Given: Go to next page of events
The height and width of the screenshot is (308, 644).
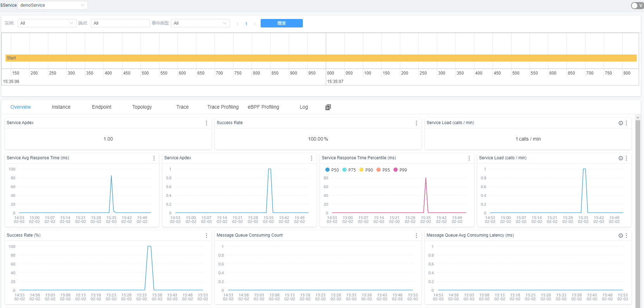Looking at the screenshot, I should pos(255,24).
